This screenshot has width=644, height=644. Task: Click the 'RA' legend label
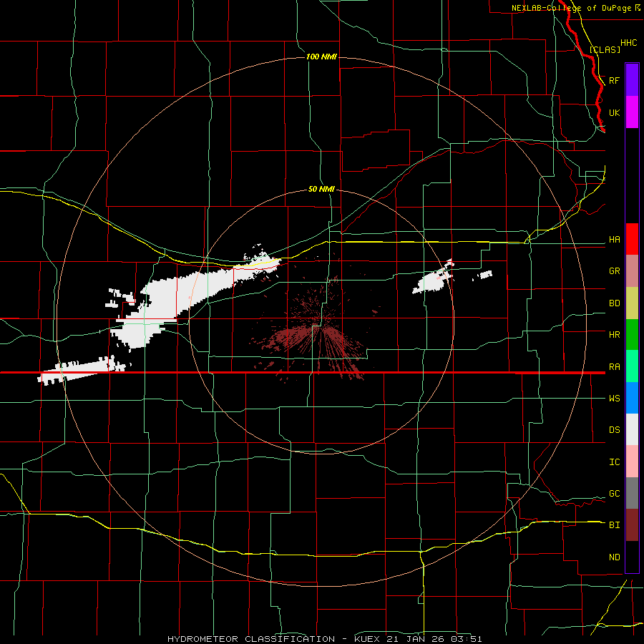(614, 367)
